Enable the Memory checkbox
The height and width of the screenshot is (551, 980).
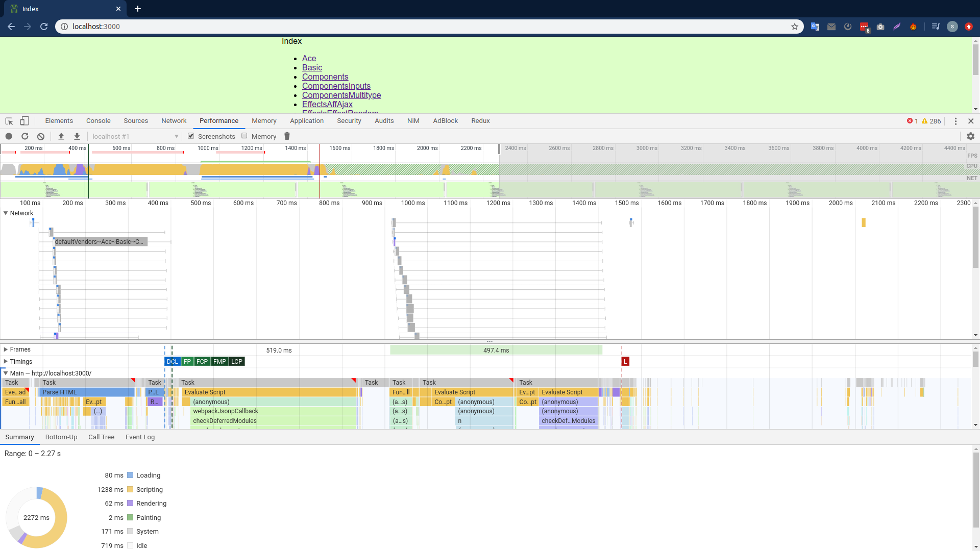[x=244, y=136]
